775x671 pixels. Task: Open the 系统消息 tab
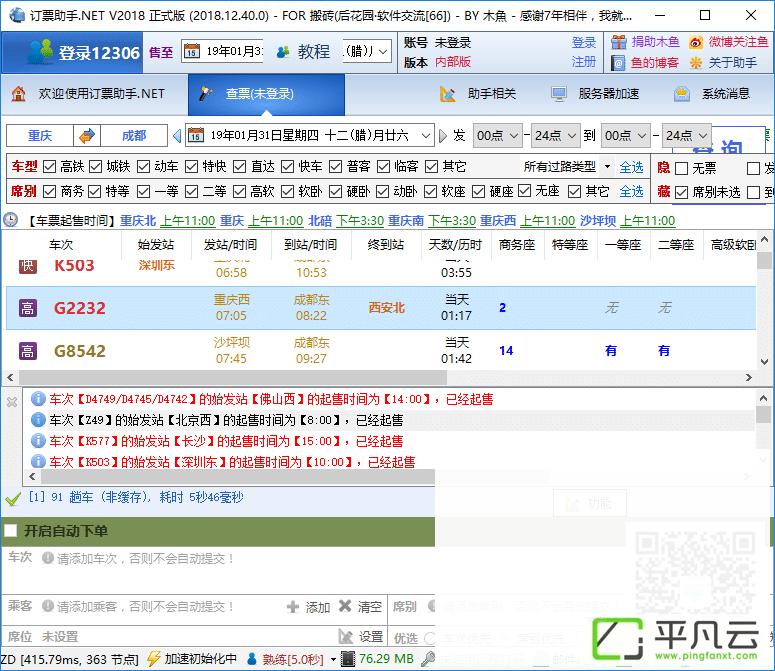(712, 94)
